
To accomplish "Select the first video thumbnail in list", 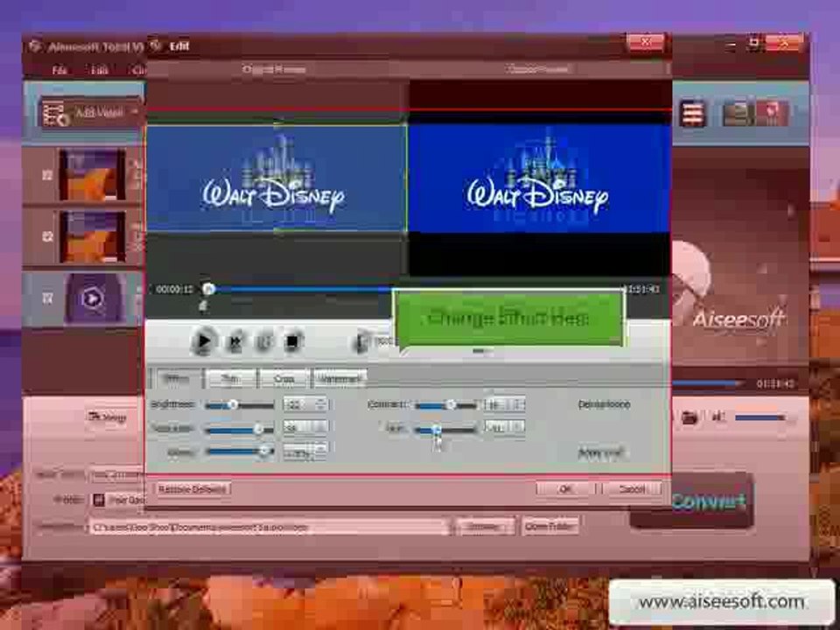I will click(93, 175).
